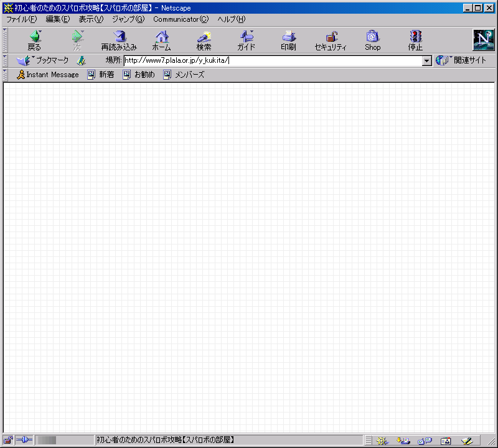Image resolution: width=498 pixels, height=448 pixels.
Task: Click the component bar grip handle
Action: pos(368,441)
